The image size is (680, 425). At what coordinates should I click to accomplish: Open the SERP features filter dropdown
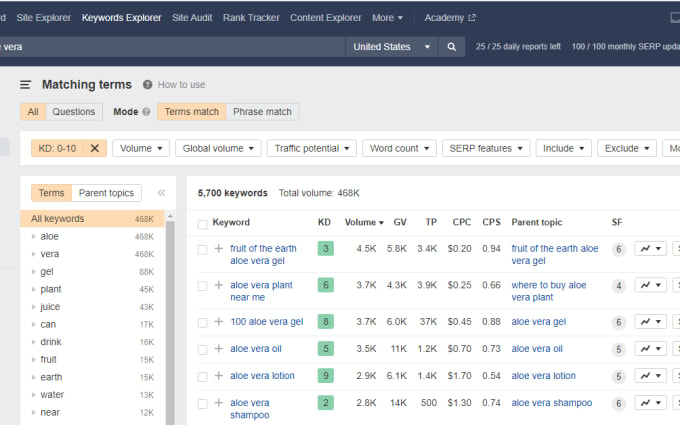click(x=486, y=148)
